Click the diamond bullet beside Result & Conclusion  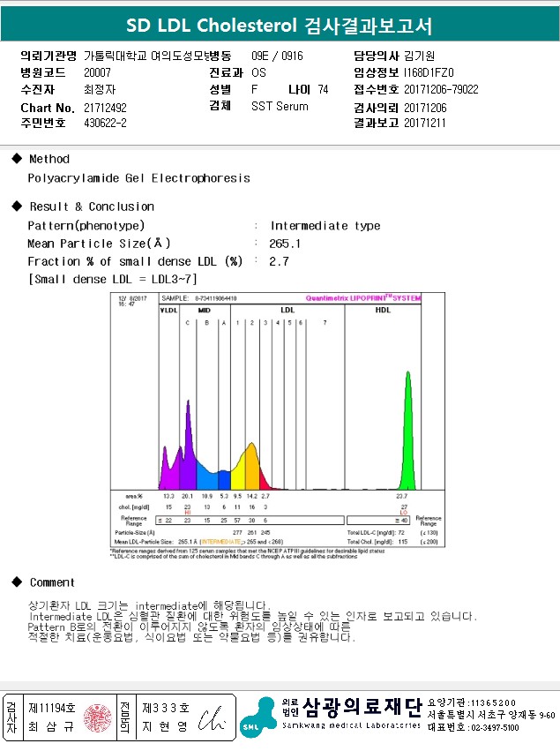click(17, 206)
